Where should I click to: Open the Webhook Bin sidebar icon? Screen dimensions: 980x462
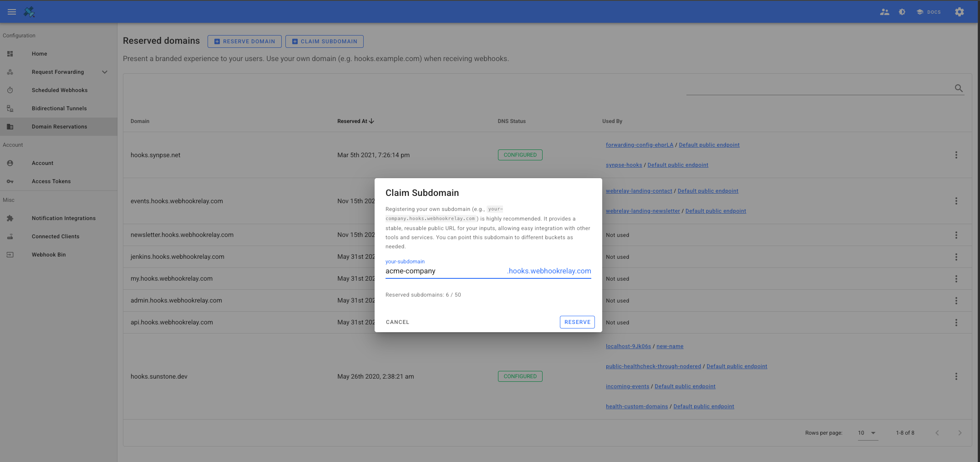[10, 254]
